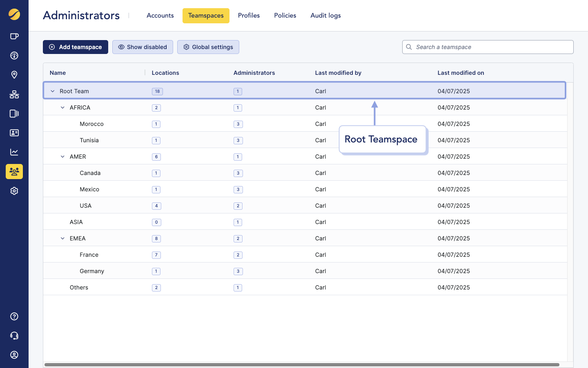The image size is (588, 368).
Task: Click the Add teamspace button
Action: (75, 47)
